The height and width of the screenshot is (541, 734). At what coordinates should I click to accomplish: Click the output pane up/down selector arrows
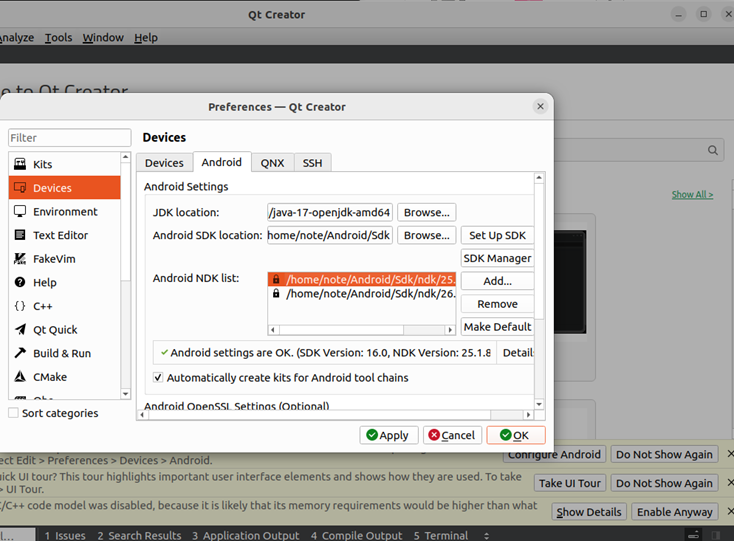click(486, 536)
